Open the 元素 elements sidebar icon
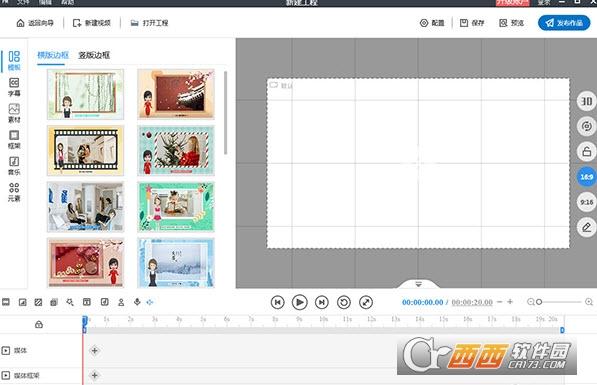 tap(14, 192)
